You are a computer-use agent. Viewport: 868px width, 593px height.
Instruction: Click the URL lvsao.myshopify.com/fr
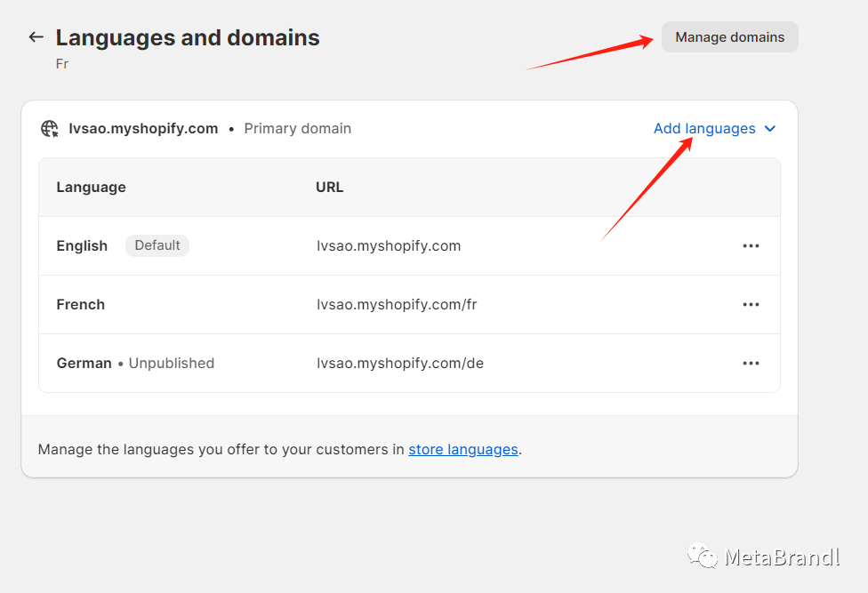tap(397, 304)
